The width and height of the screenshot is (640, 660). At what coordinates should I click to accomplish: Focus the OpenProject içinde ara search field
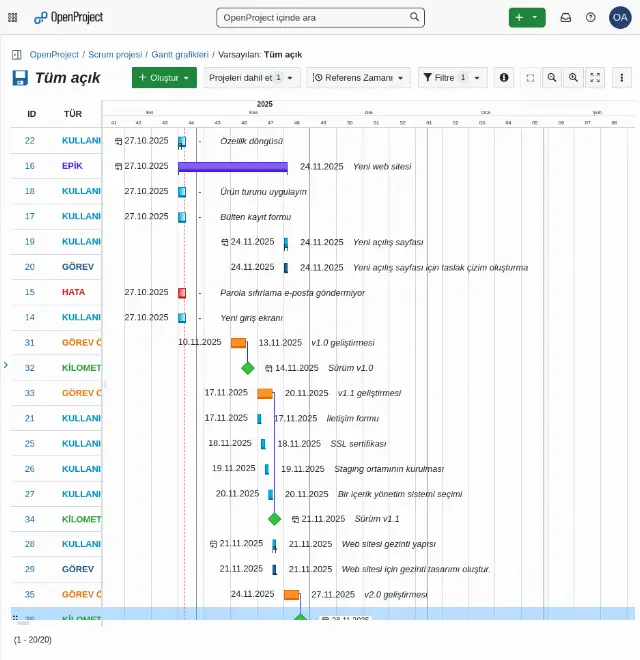[x=320, y=18]
